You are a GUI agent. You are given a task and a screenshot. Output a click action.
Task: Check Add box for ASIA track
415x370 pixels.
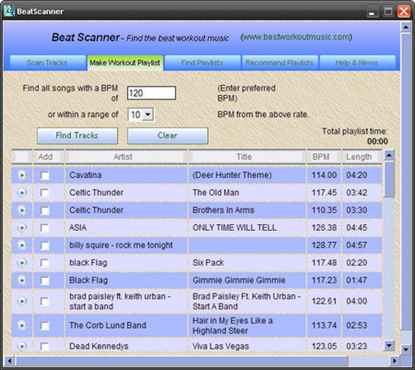pos(44,228)
